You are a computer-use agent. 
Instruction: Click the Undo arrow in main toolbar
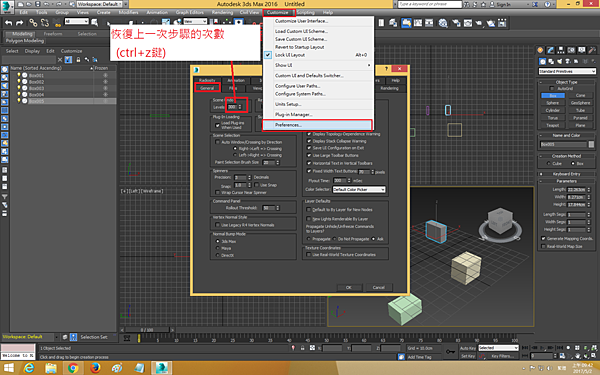click(8, 23)
